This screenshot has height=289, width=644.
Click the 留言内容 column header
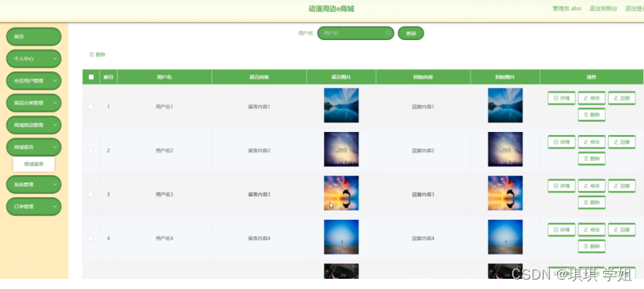point(259,77)
